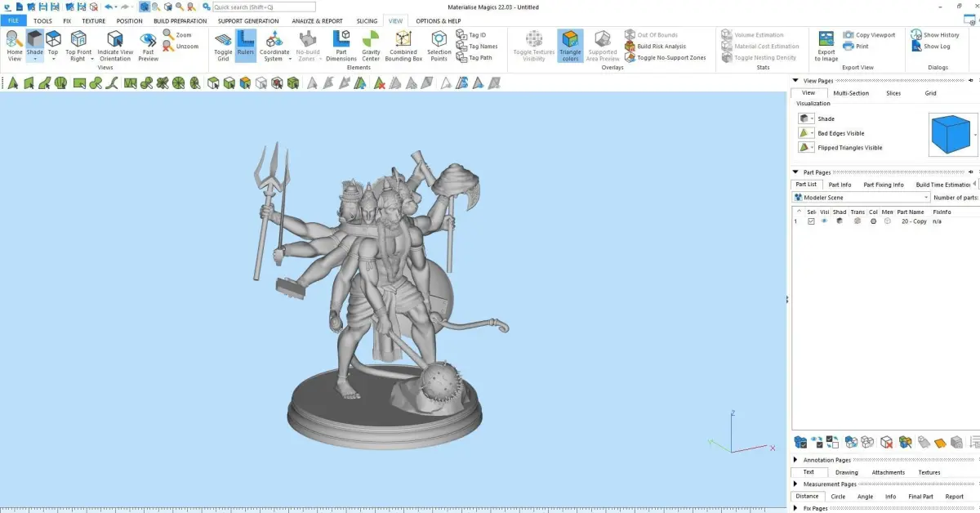980x513 pixels.
Task: Open the Part Fixing Info tab
Action: tap(884, 185)
